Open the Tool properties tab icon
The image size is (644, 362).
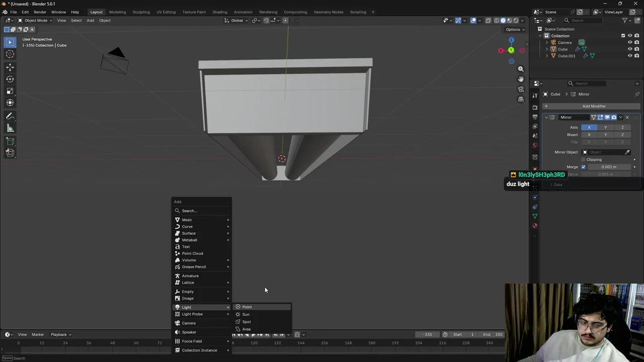(x=535, y=96)
